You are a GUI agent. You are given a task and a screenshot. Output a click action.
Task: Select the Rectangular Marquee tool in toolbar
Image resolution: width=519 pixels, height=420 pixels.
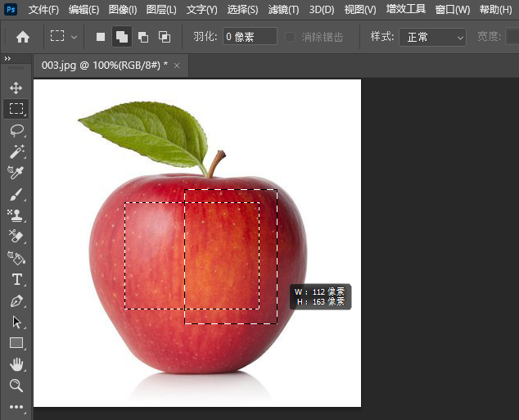(x=16, y=109)
